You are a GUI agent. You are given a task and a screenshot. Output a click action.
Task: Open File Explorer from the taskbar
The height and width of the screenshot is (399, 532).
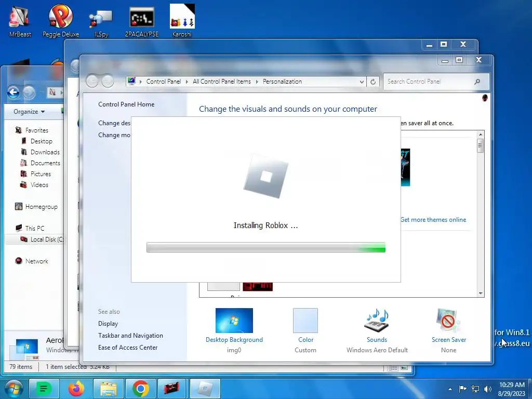pos(108,389)
